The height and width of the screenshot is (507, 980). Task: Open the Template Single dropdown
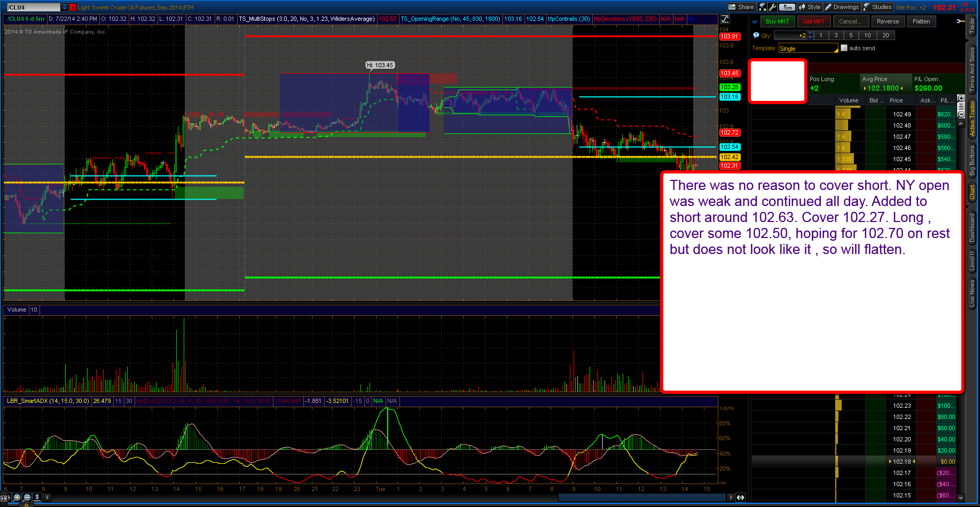(x=808, y=48)
